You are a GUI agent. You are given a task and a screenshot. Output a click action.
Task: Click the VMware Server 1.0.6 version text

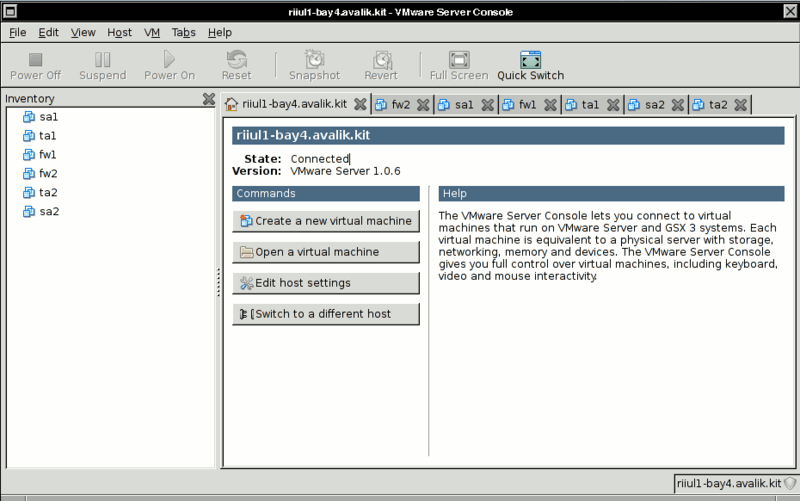point(345,171)
